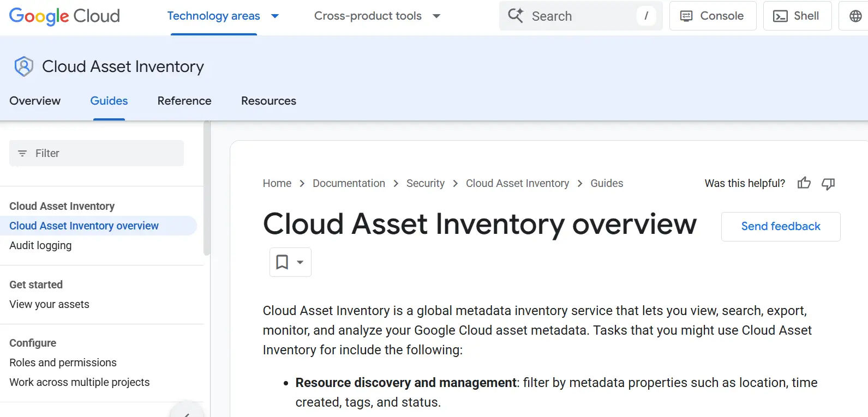Click the search sparkle magnifier icon
The width and height of the screenshot is (868, 417).
click(516, 15)
